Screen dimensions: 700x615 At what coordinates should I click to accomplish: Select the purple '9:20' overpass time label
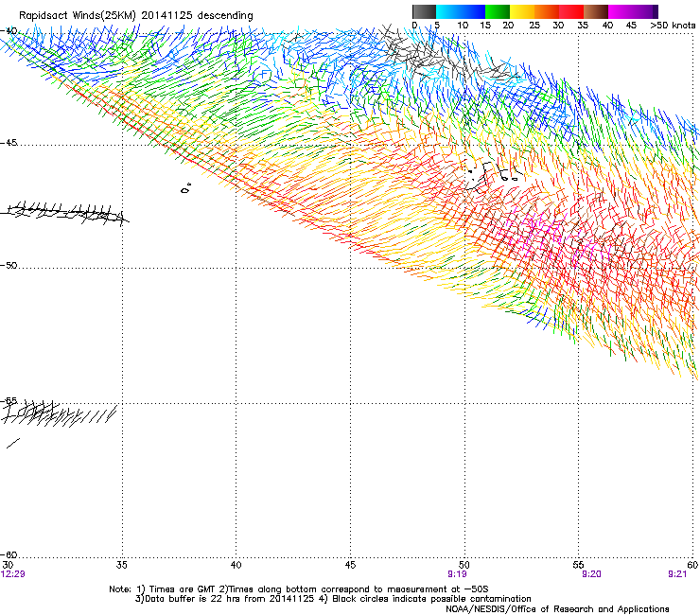[591, 574]
